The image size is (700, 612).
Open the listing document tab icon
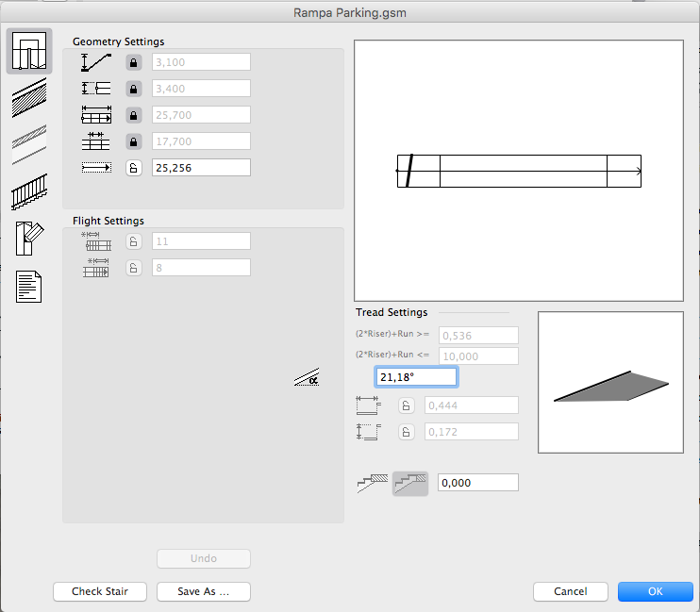[28, 287]
